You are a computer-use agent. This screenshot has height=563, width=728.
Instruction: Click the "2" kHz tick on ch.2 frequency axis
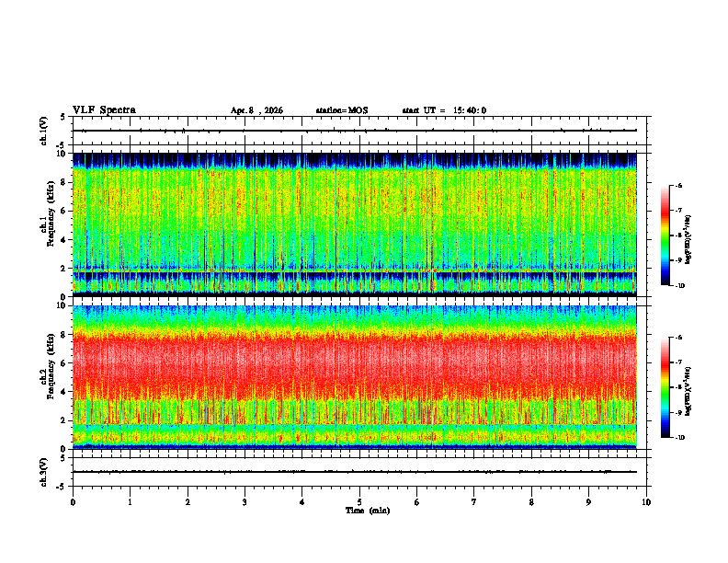click(64, 420)
